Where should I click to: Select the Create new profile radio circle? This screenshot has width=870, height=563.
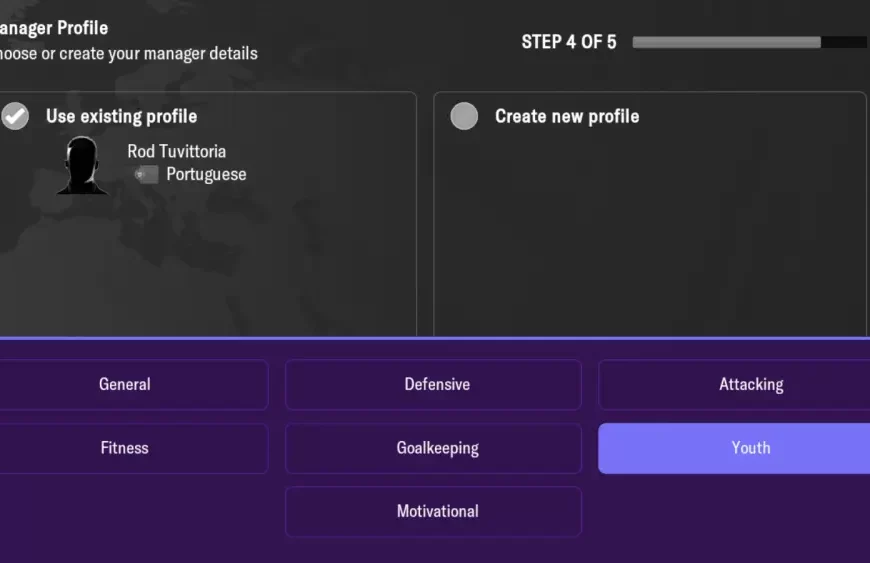pos(464,116)
